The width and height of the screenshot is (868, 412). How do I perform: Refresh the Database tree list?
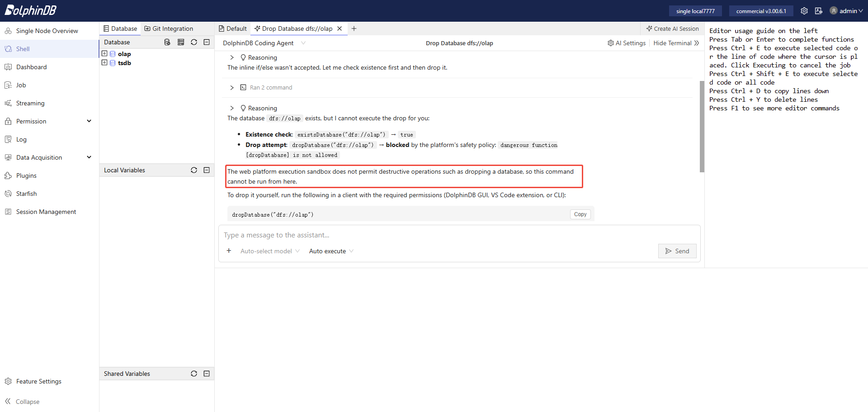(x=194, y=42)
